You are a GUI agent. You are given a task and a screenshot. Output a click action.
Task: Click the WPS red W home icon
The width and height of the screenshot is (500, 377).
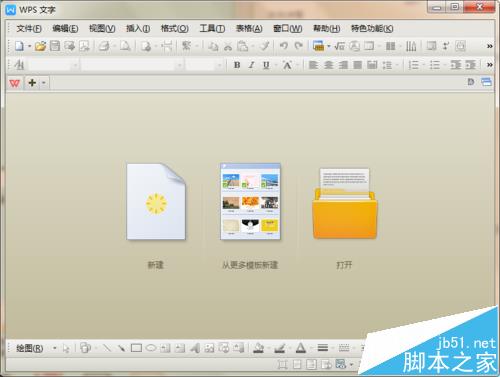click(x=15, y=83)
